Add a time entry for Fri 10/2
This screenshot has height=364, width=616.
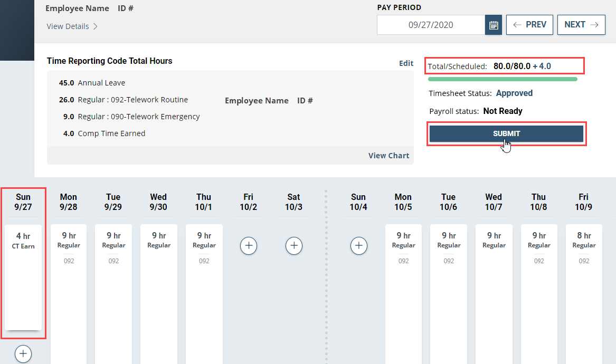click(x=249, y=245)
